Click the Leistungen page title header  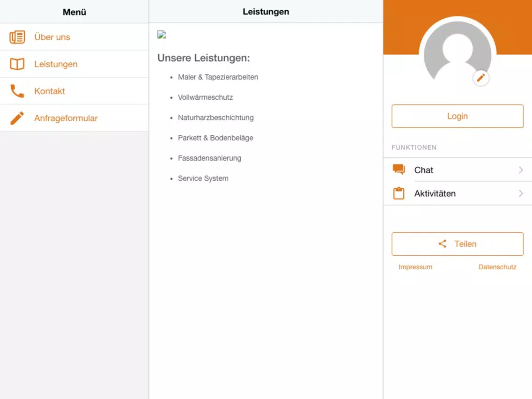tap(266, 12)
